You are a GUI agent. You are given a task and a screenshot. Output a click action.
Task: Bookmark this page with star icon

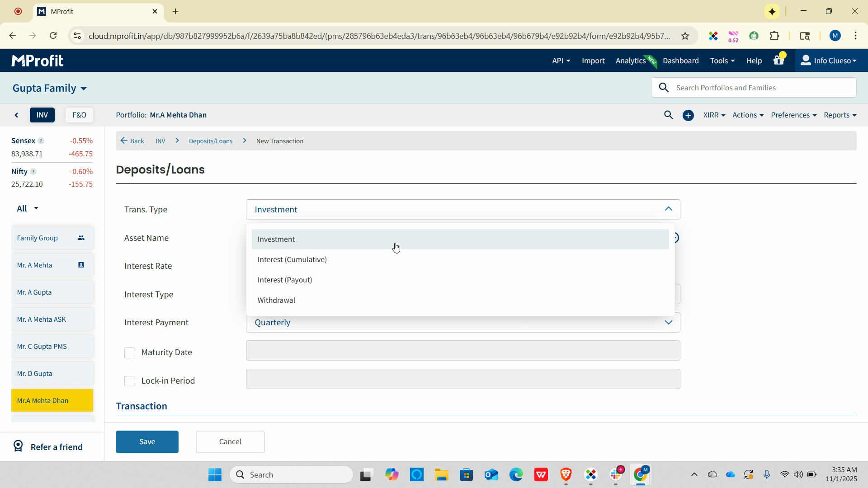[x=685, y=36]
